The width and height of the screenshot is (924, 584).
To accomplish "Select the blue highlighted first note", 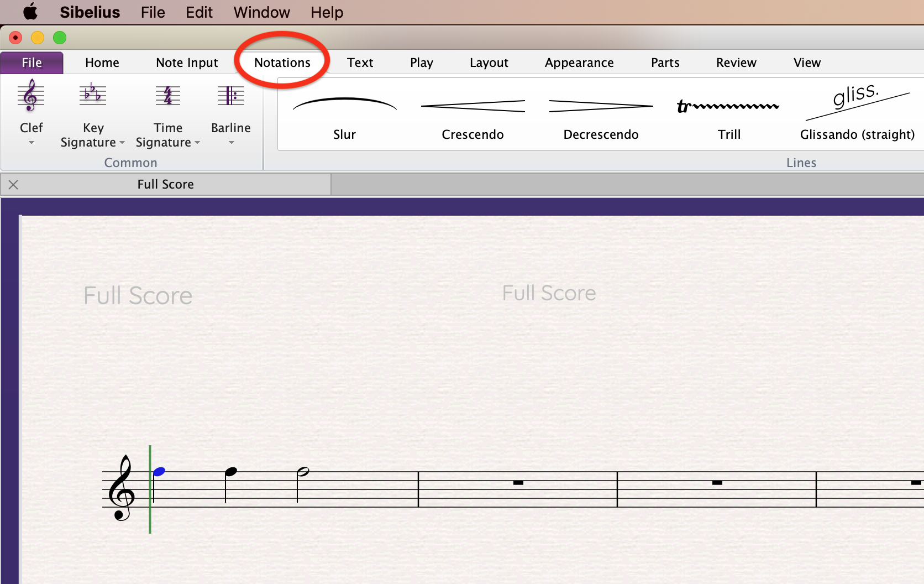I will [x=159, y=472].
